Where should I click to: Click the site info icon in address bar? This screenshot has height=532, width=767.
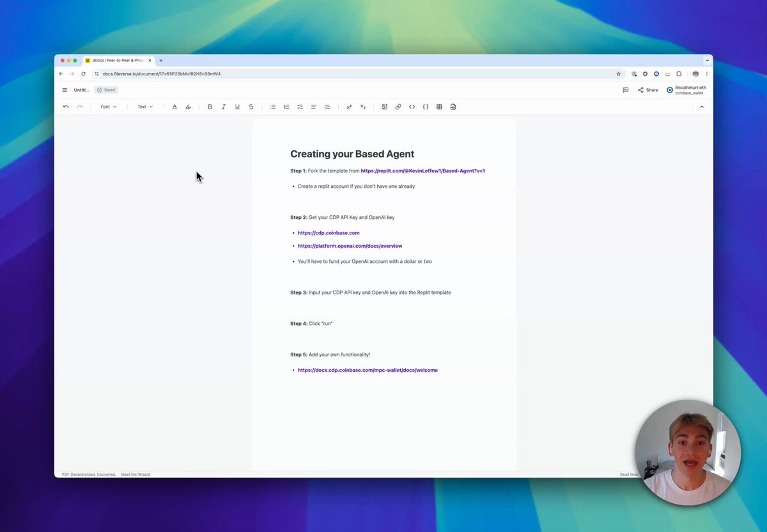(97, 74)
